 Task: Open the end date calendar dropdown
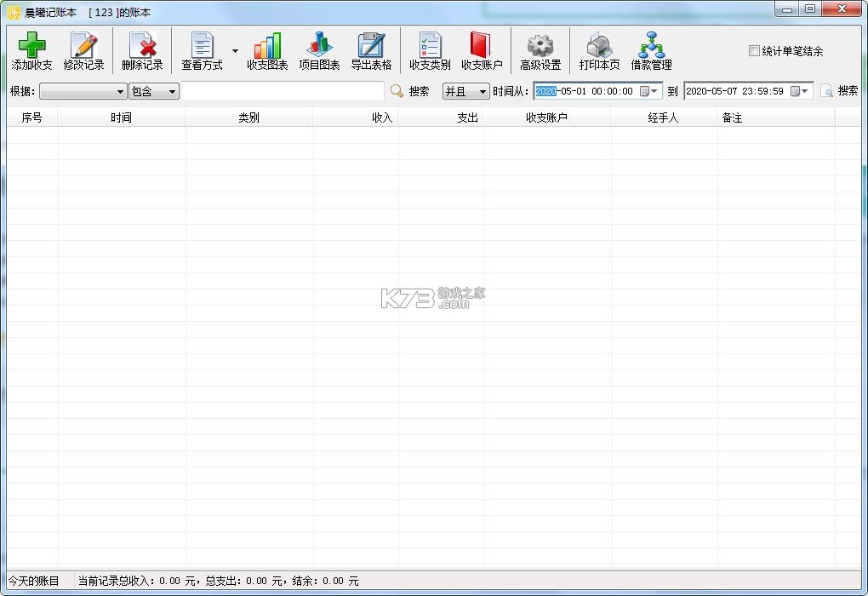click(799, 91)
